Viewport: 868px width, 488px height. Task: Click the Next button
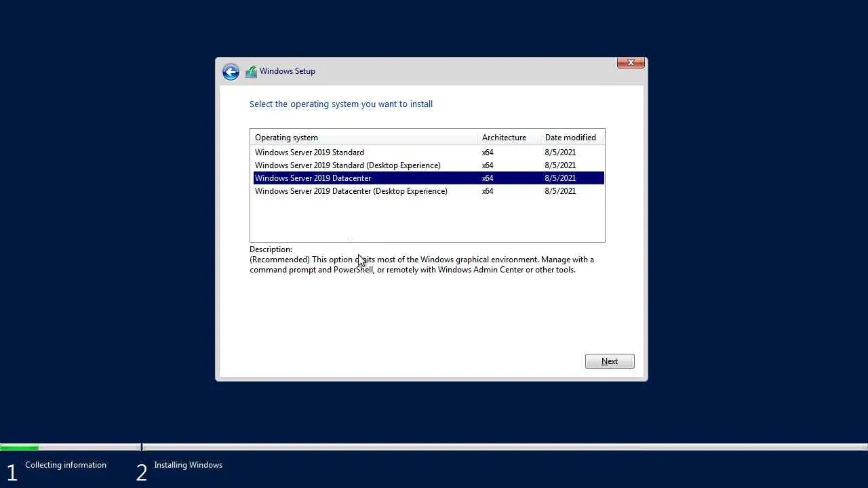coord(610,361)
